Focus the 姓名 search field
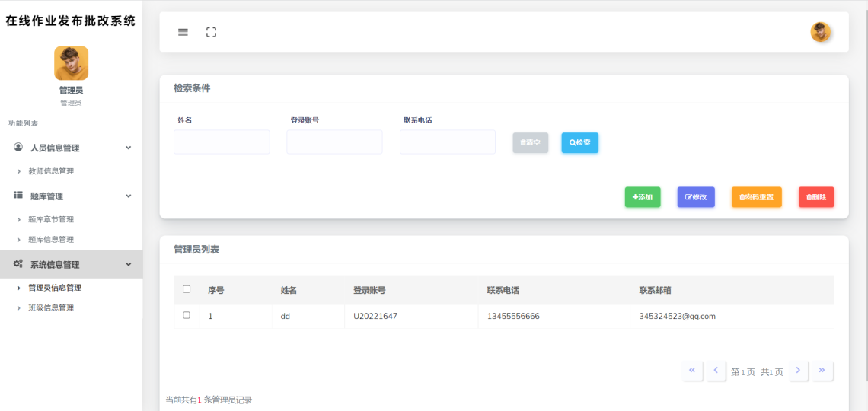Viewport: 868px width, 411px height. [x=222, y=142]
